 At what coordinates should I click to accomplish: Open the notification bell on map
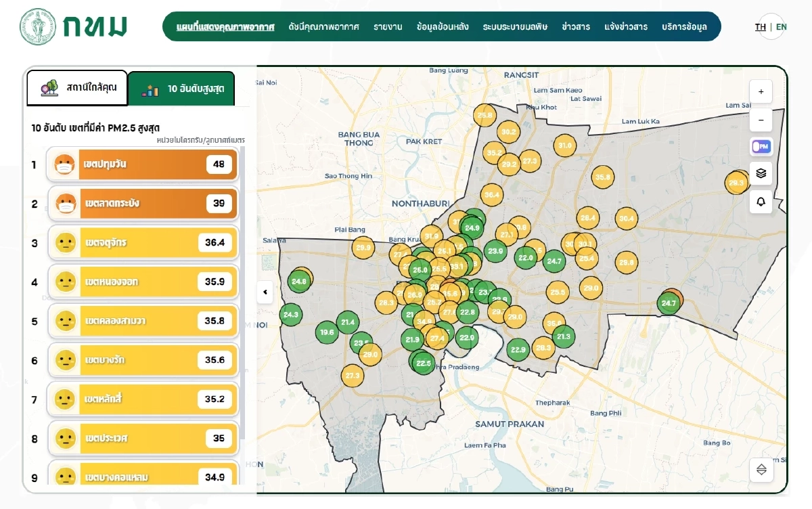[761, 202]
